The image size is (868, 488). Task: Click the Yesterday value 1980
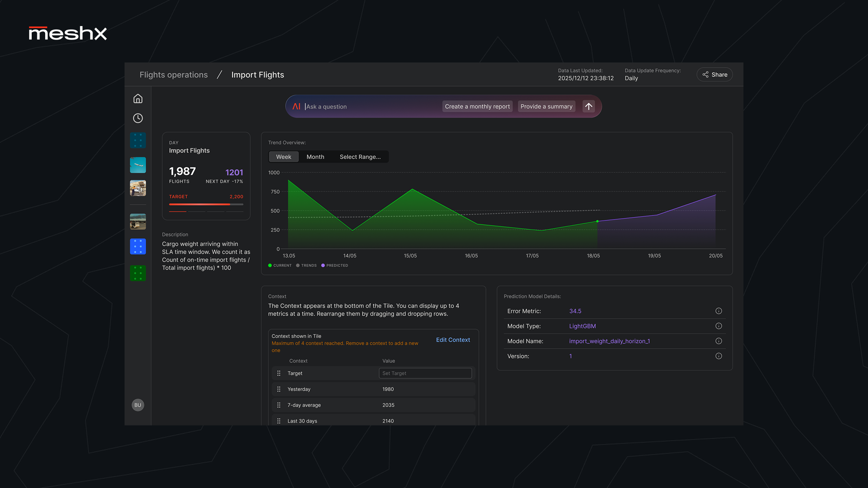[x=388, y=389]
